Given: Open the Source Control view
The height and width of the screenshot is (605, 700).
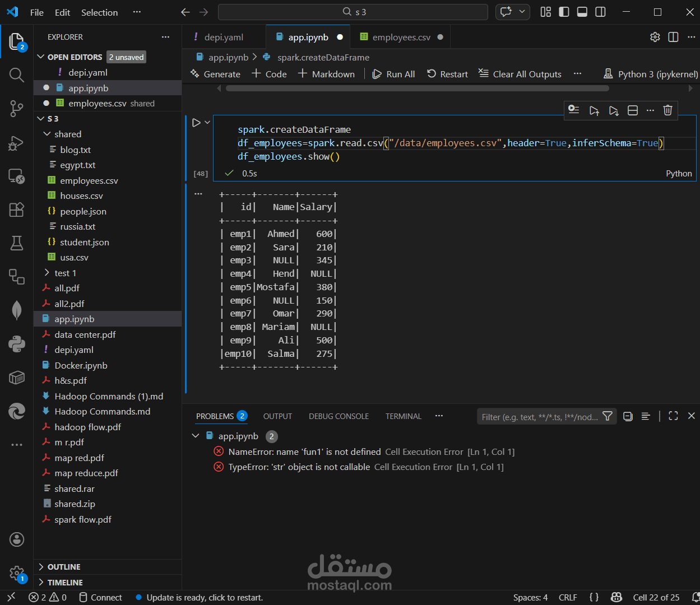Looking at the screenshot, I should 16,109.
